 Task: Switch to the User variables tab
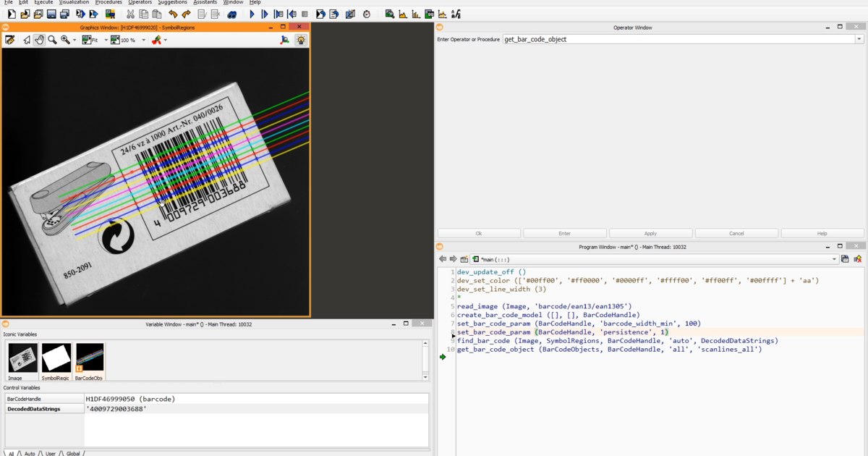click(50, 453)
